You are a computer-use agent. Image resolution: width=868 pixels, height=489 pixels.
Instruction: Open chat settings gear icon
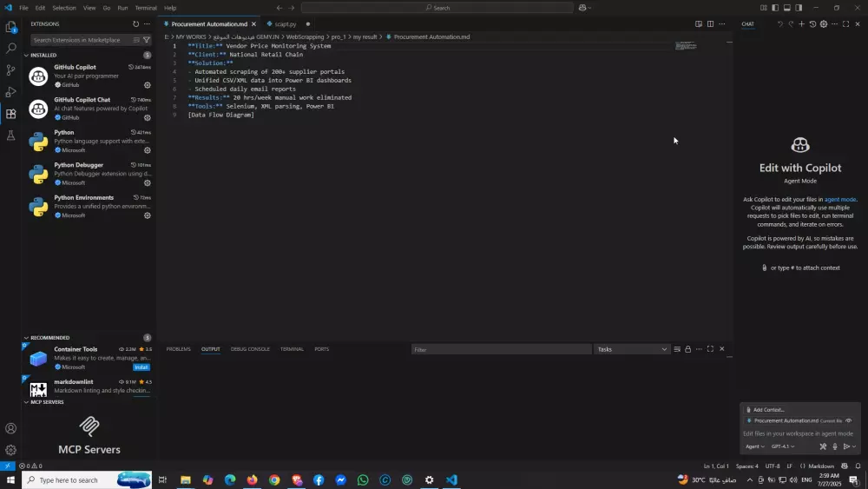[x=824, y=23]
